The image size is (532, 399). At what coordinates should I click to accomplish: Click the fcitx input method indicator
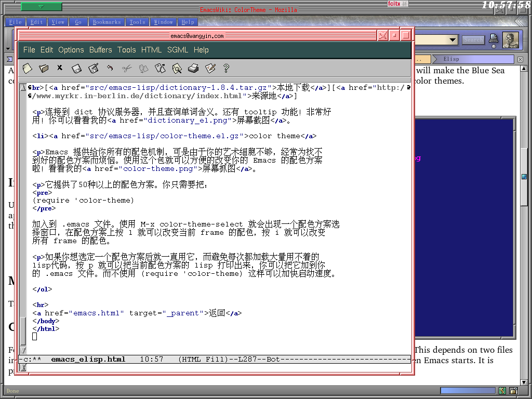pyautogui.click(x=397, y=4)
